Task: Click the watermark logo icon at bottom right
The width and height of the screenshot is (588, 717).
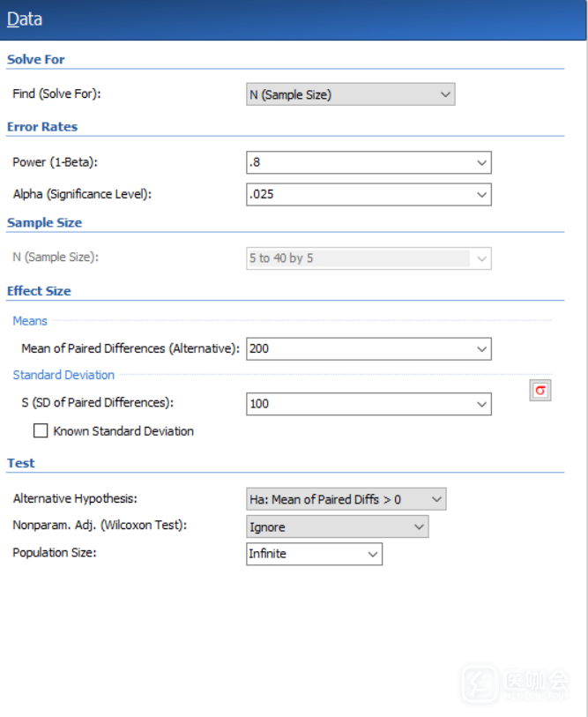Action: pyautogui.click(x=480, y=683)
